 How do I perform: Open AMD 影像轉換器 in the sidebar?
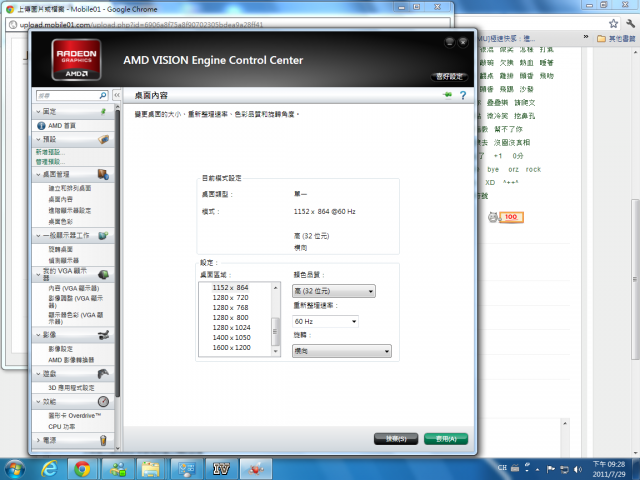click(71, 360)
